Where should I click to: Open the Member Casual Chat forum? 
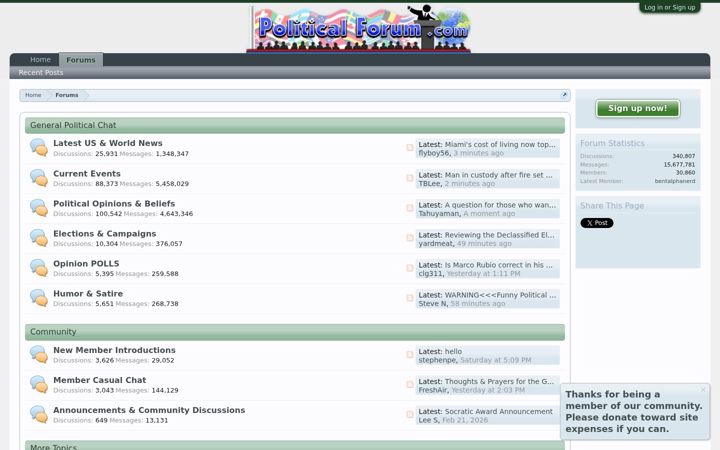[x=100, y=380]
